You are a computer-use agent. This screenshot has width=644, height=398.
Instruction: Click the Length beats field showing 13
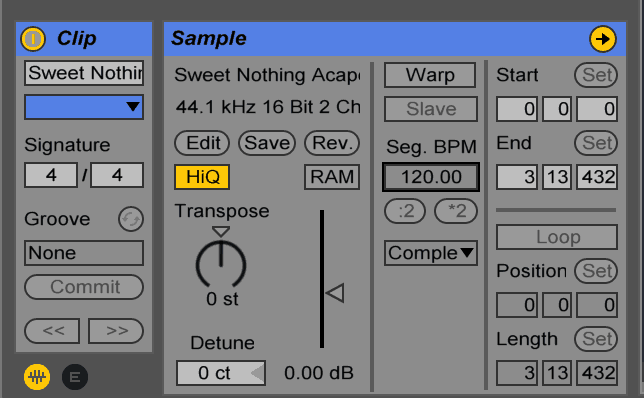pyautogui.click(x=557, y=373)
